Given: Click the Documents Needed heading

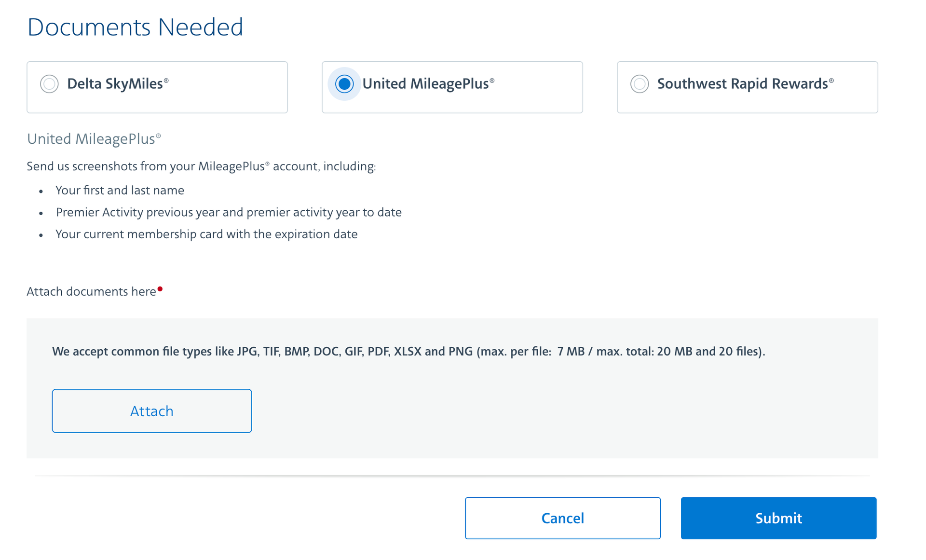Looking at the screenshot, I should [135, 27].
